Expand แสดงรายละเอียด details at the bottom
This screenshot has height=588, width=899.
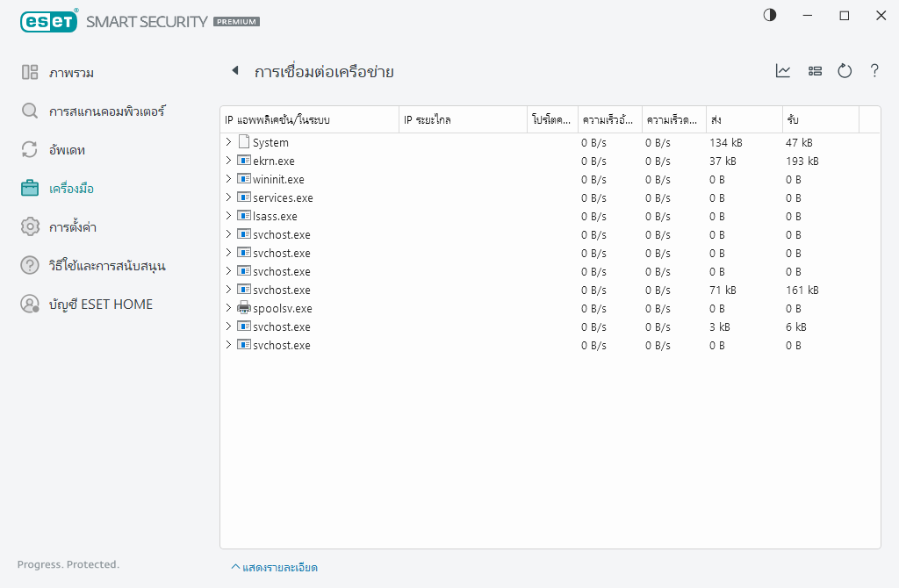pyautogui.click(x=277, y=568)
